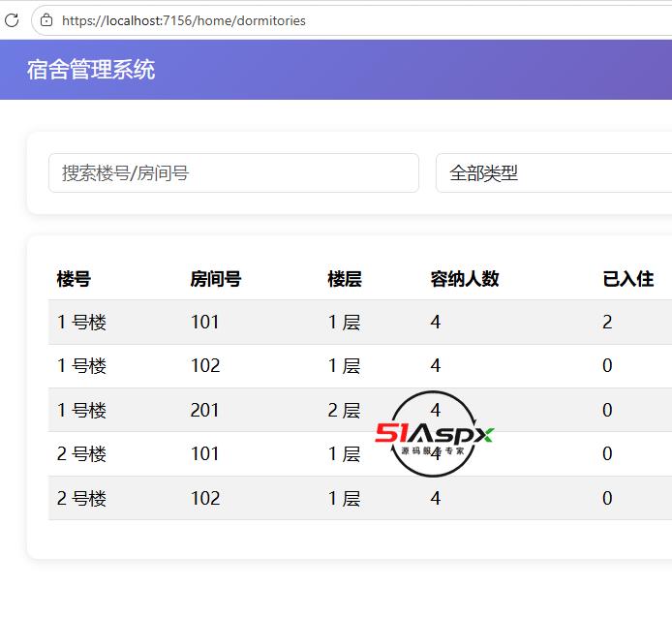Click the 容纳人数 column header

point(465,279)
